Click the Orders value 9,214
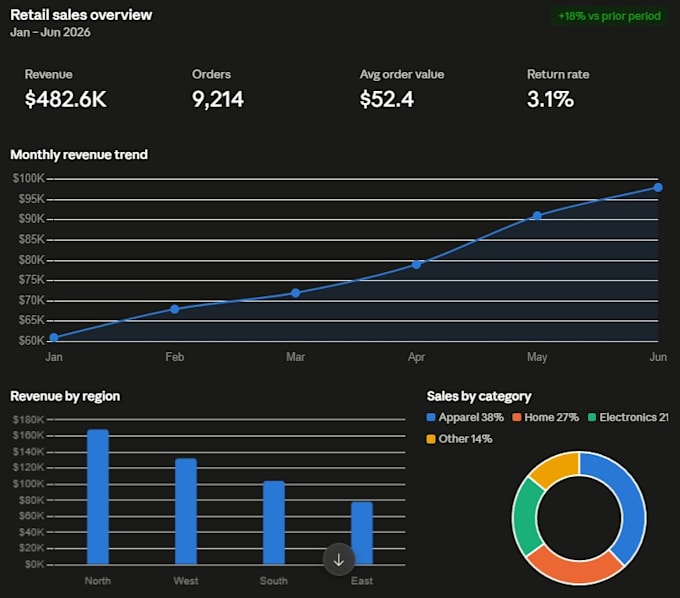The height and width of the screenshot is (598, 680). coord(218,99)
